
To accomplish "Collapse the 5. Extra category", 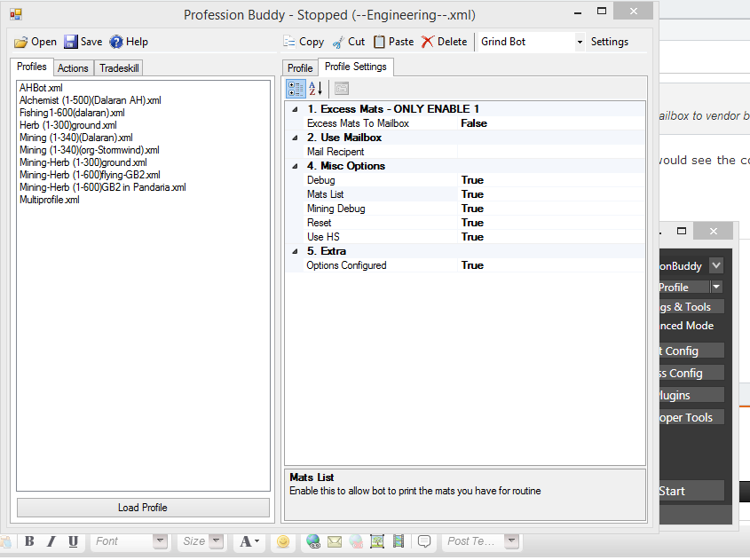I will pos(296,251).
